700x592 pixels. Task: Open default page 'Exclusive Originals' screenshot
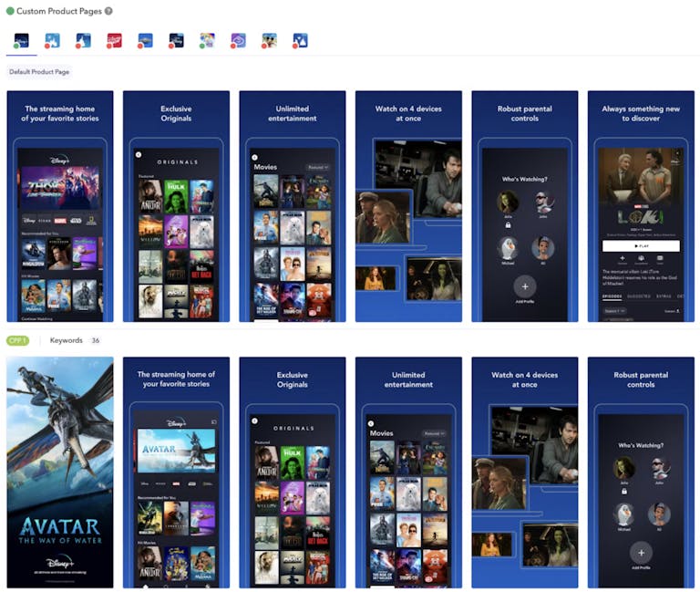[x=176, y=206]
